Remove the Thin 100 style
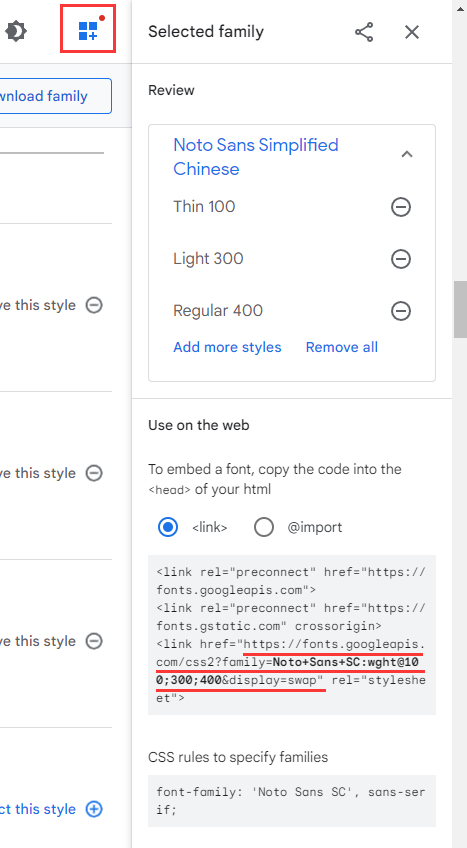 [x=401, y=207]
